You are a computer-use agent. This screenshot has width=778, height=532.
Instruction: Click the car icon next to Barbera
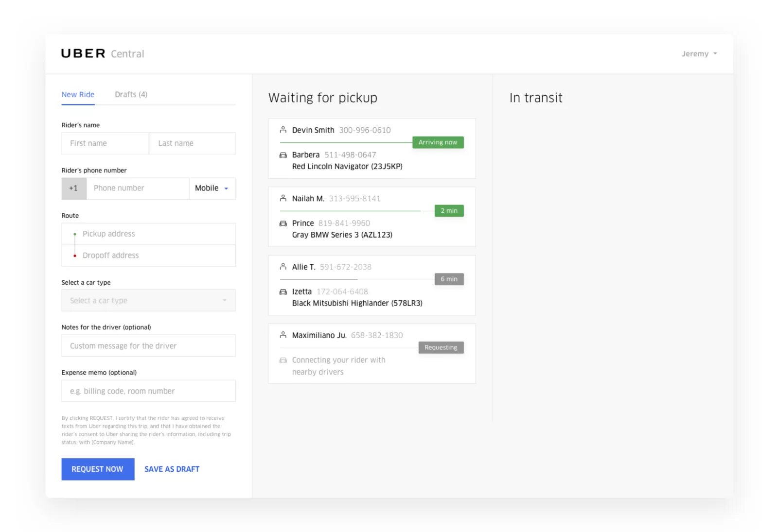click(283, 155)
